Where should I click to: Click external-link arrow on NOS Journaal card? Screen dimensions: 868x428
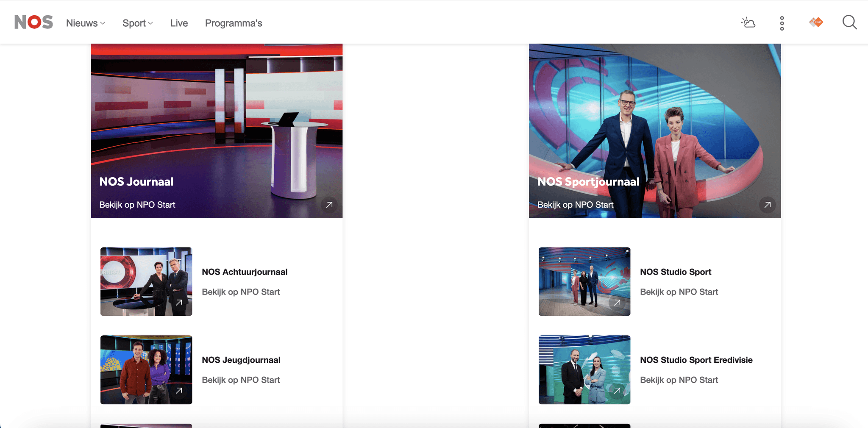(329, 205)
